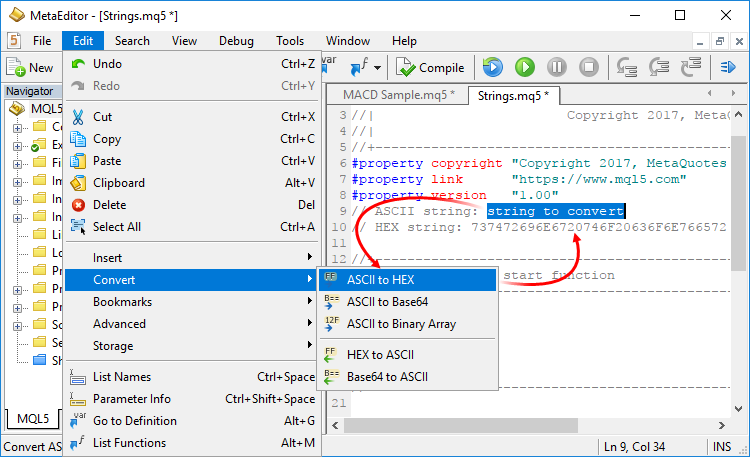
Task: Switch to the MACD Sample.mq5 tab
Action: 398,95
